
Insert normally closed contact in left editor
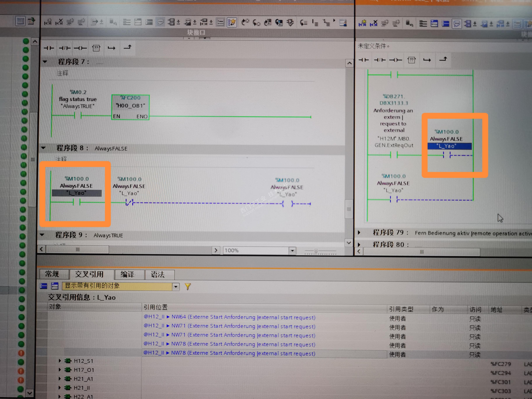[64, 48]
